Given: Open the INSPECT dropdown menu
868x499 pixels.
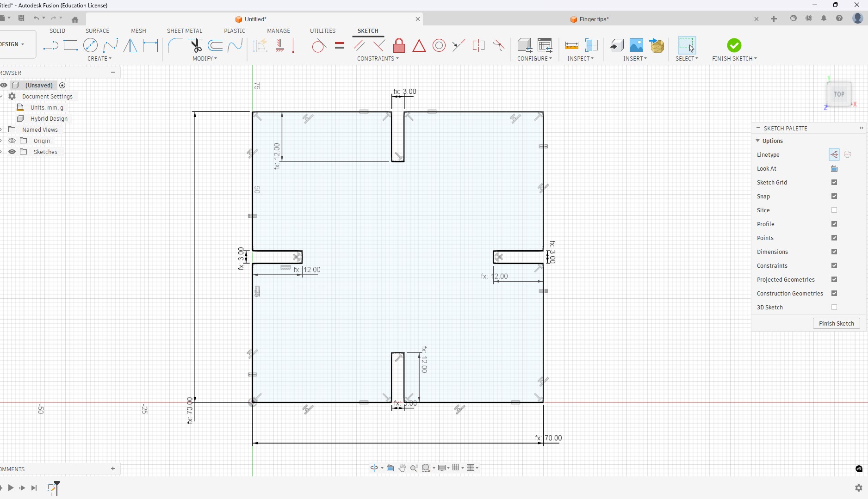Looking at the screenshot, I should tap(581, 59).
